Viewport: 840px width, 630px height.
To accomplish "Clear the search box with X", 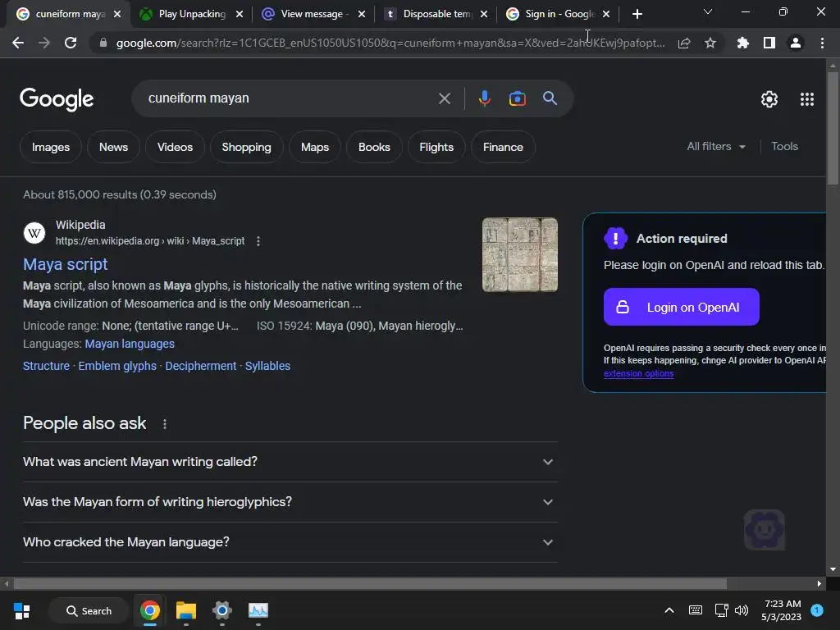I will pyautogui.click(x=444, y=98).
